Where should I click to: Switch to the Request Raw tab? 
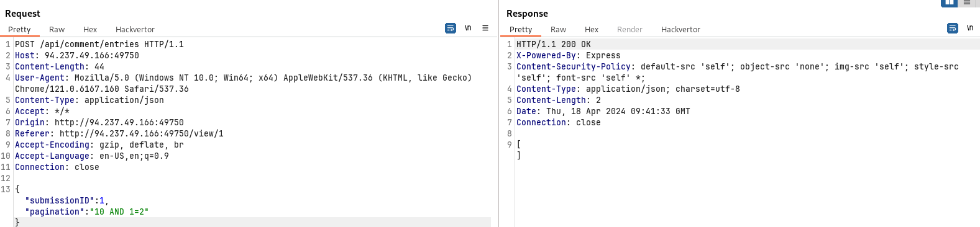[57, 29]
